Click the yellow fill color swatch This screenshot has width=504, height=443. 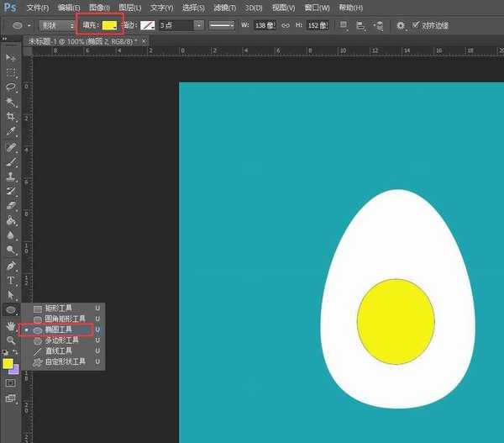tap(109, 25)
